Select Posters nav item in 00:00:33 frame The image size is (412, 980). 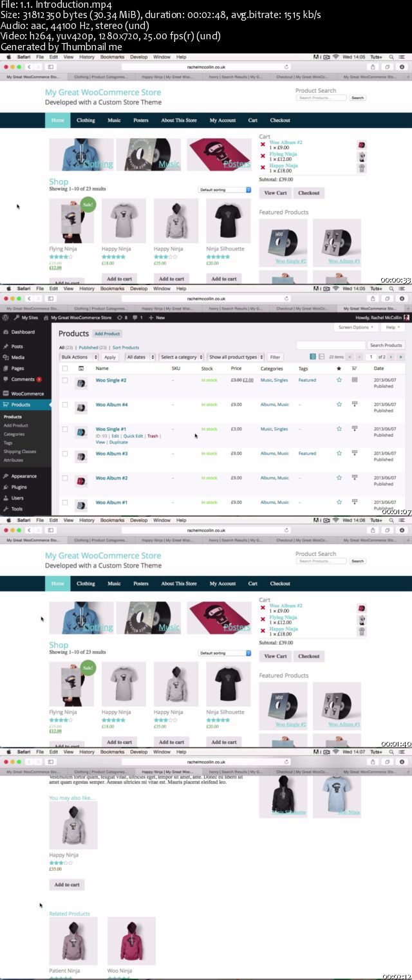point(140,120)
